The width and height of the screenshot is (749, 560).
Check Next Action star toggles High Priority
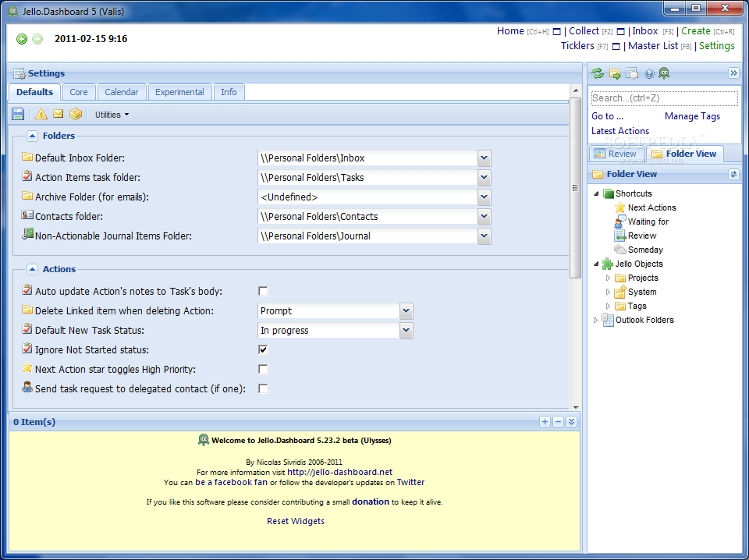263,369
